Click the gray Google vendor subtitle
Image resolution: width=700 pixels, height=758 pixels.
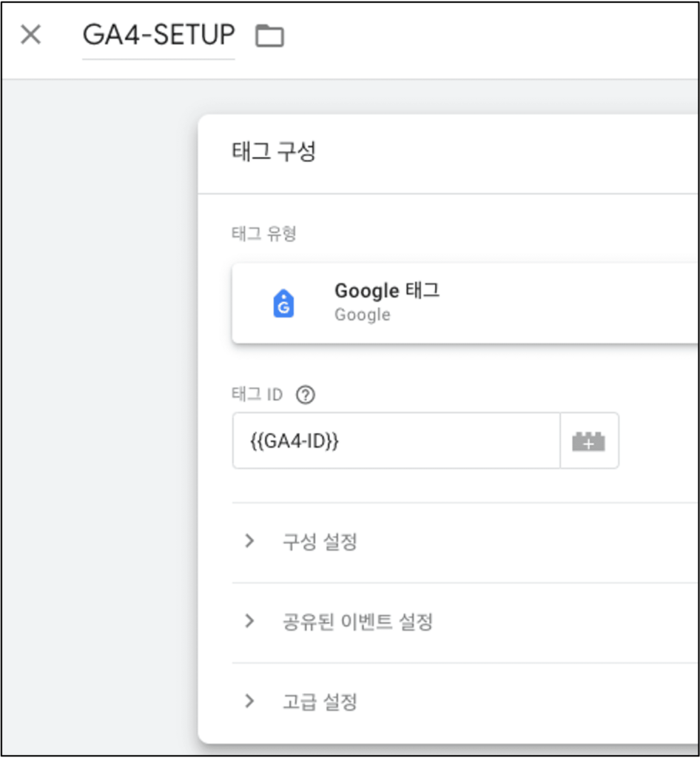click(x=363, y=315)
